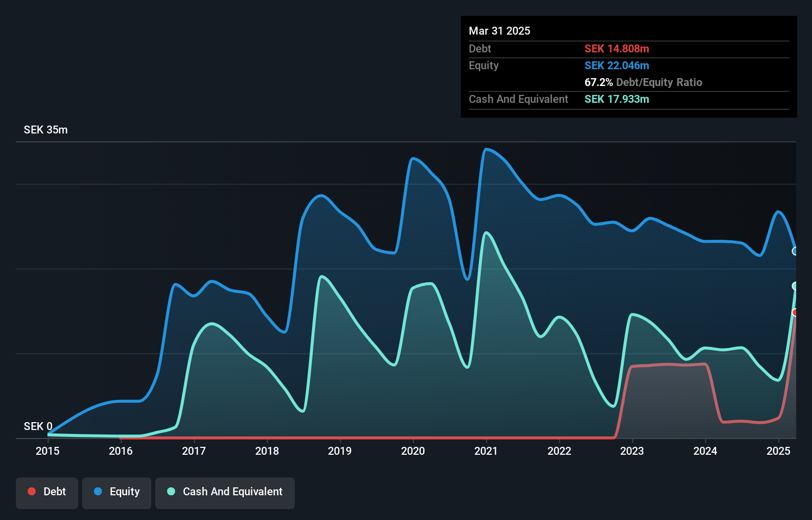
Task: Toggle the Cash And Equivalent legend button
Action: [225, 493]
